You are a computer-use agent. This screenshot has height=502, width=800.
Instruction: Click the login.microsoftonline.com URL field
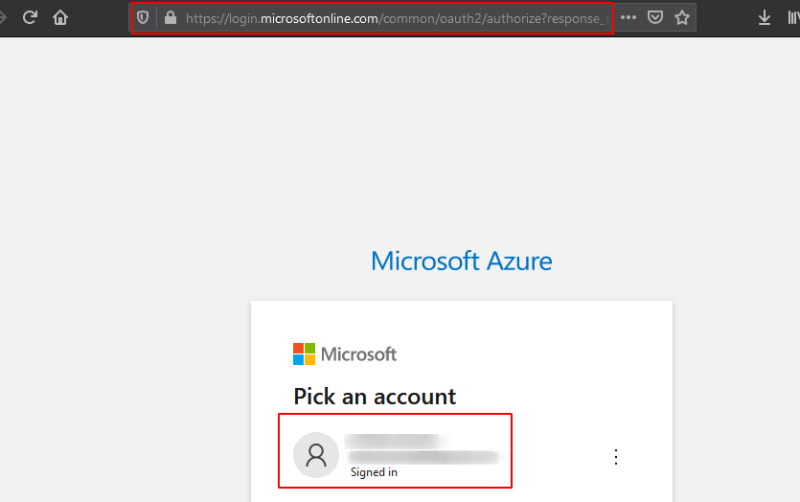(397, 18)
